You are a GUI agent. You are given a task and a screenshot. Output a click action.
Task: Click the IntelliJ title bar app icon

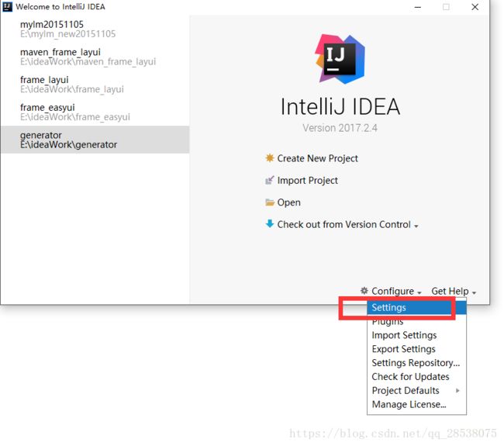pos(7,7)
